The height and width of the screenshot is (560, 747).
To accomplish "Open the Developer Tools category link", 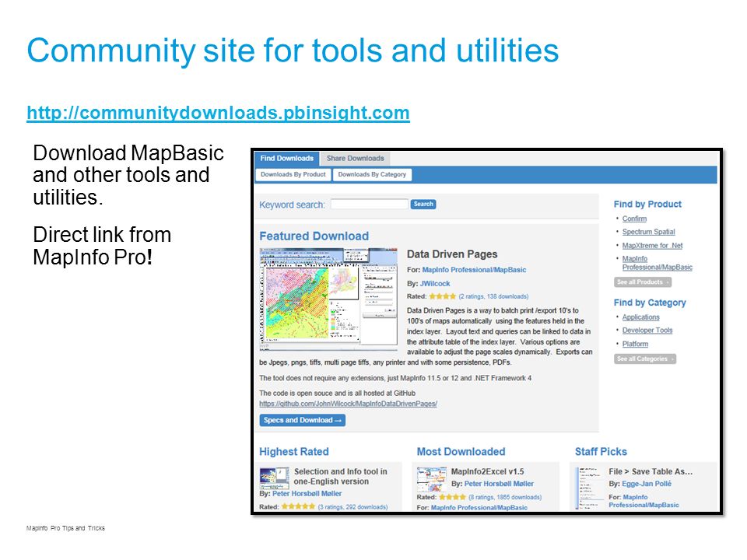I will pos(647,331).
